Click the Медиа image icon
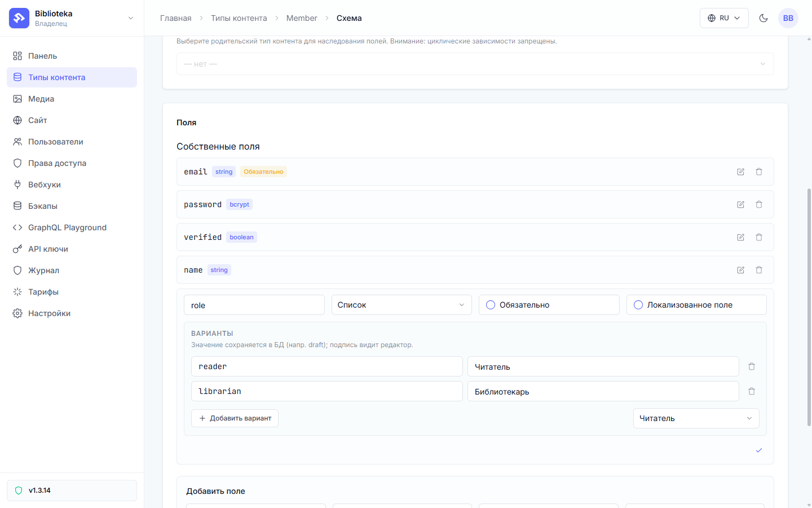812x508 pixels. coord(17,99)
